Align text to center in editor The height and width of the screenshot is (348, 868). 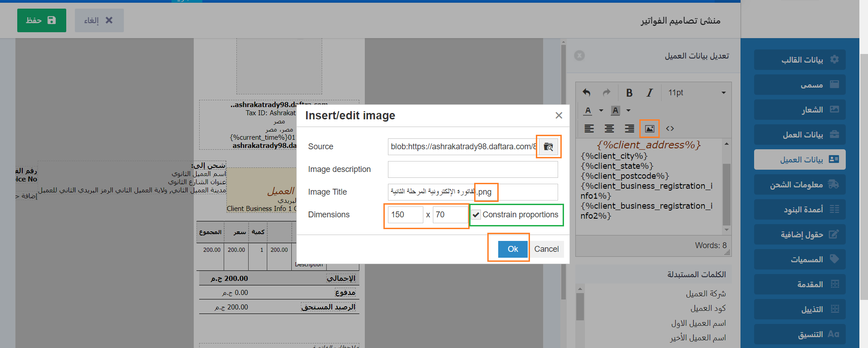click(x=609, y=129)
